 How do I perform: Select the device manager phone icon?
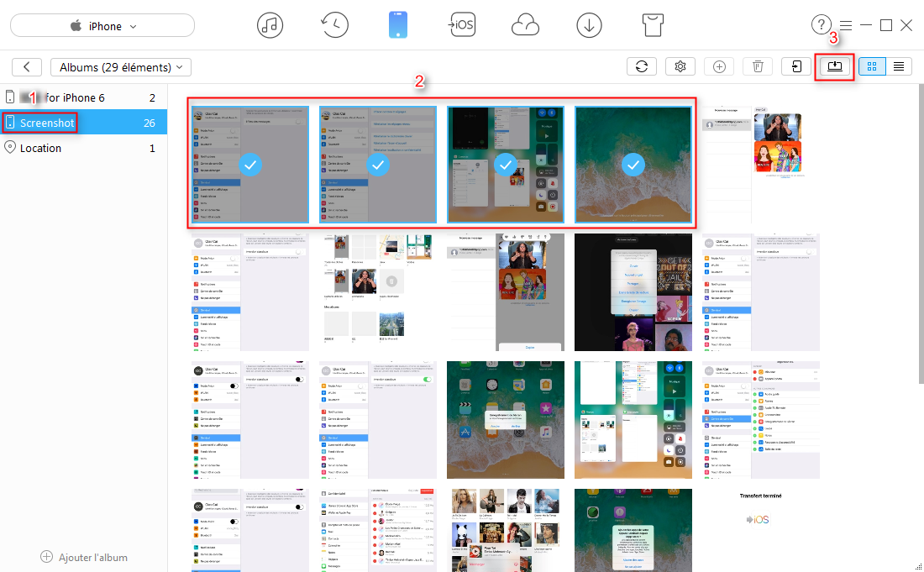click(398, 26)
